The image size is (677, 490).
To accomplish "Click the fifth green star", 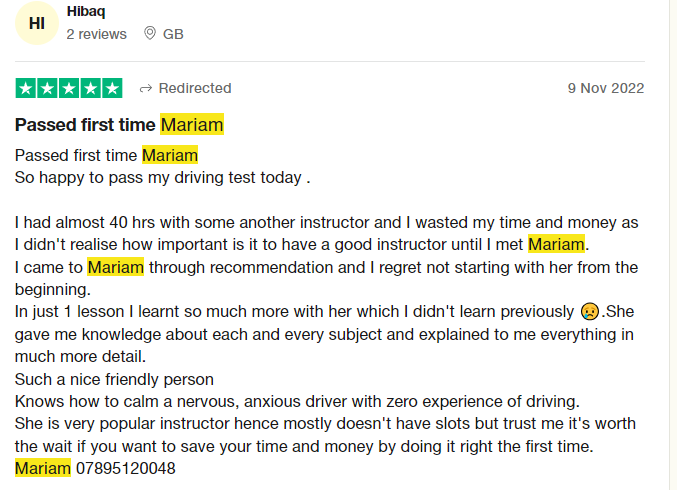I will click(x=112, y=88).
